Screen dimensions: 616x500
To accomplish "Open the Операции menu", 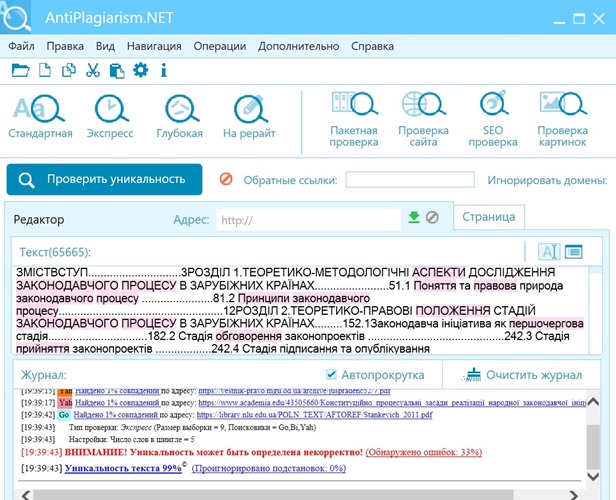I will pyautogui.click(x=220, y=46).
